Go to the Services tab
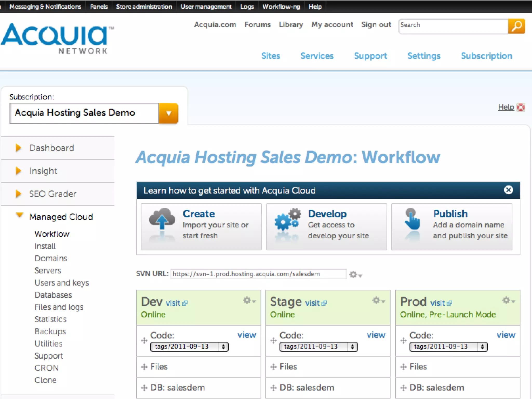The width and height of the screenshot is (532, 399). coord(317,56)
